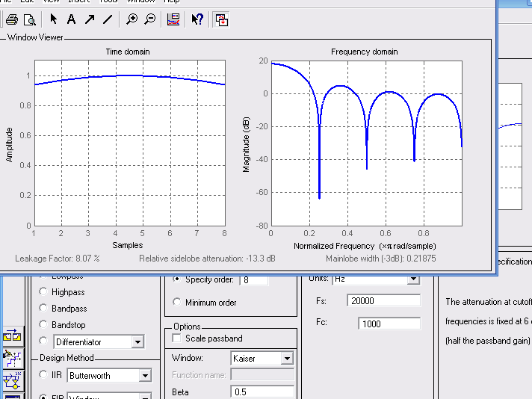Open the Window type dropdown showing Kaiser
The width and height of the screenshot is (532, 399).
(x=287, y=359)
